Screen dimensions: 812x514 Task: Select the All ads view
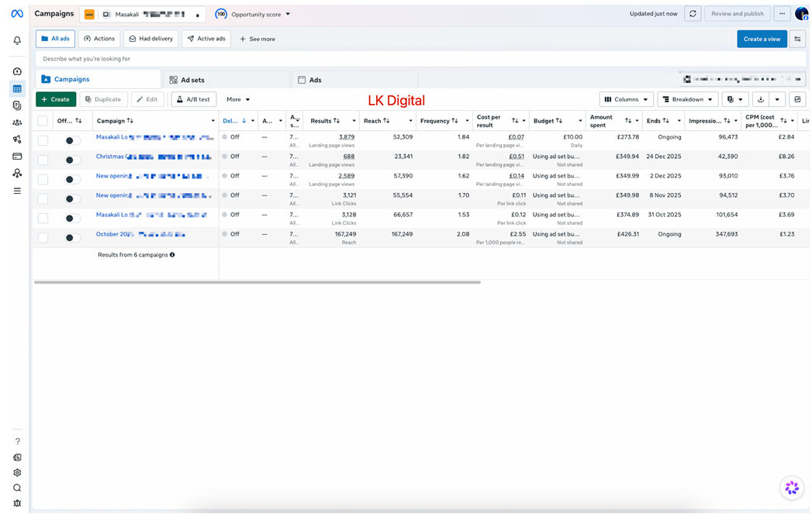[x=55, y=39]
